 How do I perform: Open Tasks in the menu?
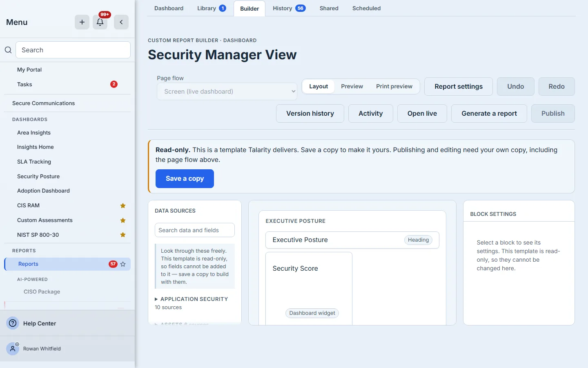tap(67, 84)
